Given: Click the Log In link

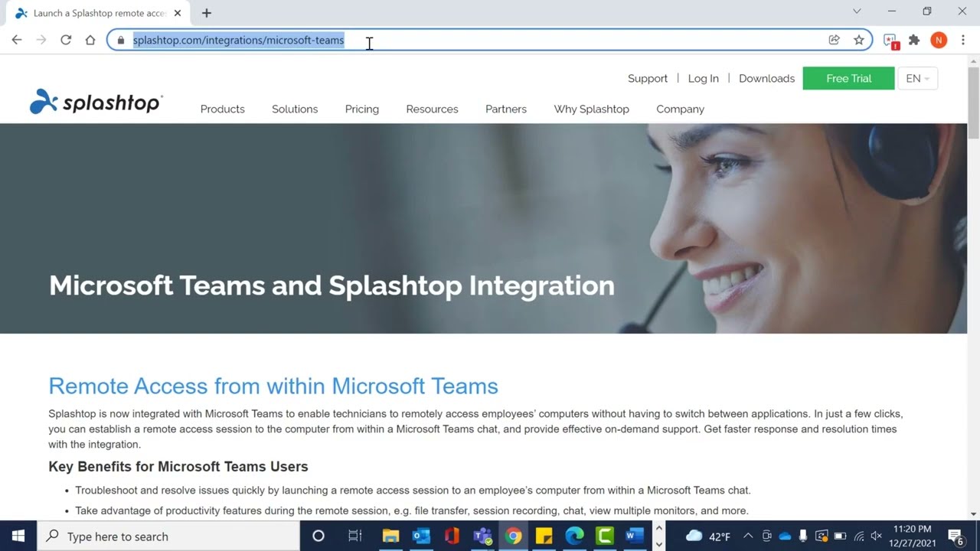Looking at the screenshot, I should tap(704, 78).
